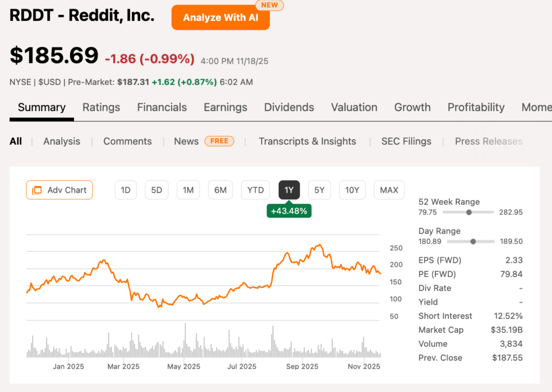The height and width of the screenshot is (392, 552).
Task: Select the YTD time range
Action: 256,190
